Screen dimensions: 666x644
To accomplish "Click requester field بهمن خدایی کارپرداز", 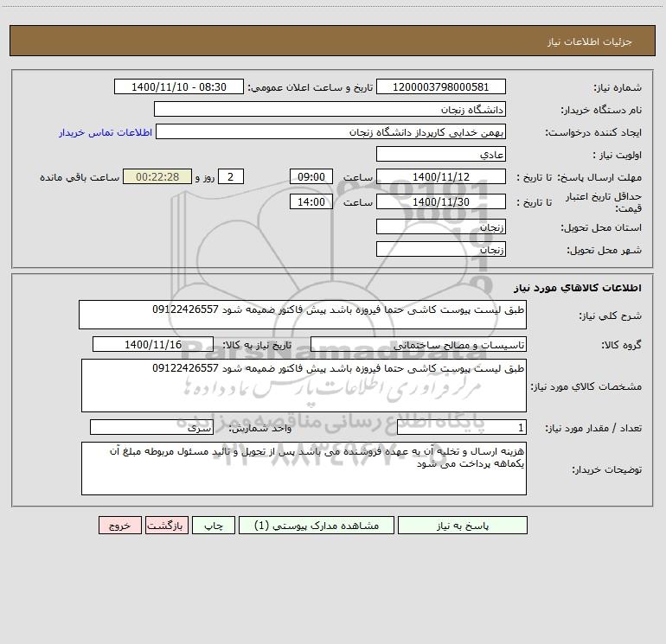I will 331,131.
